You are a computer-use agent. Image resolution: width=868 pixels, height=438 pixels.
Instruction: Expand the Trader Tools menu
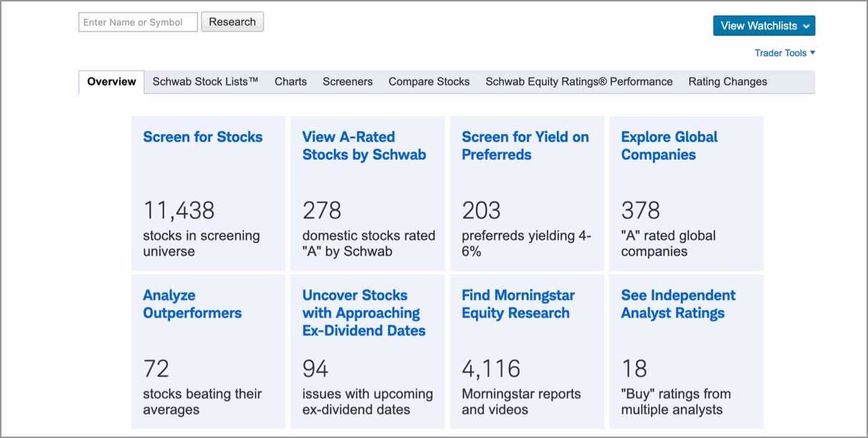point(784,53)
